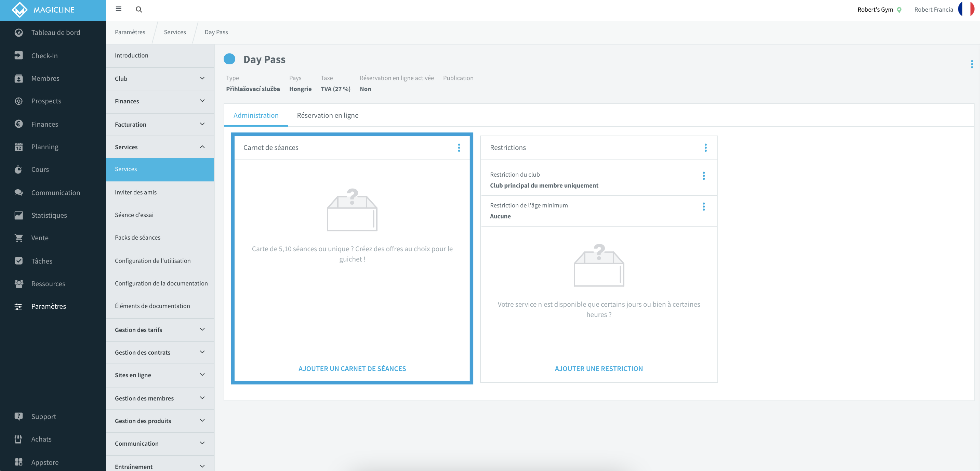Click the blue Day Pass color circle
The height and width of the screenshot is (471, 980).
click(229, 59)
